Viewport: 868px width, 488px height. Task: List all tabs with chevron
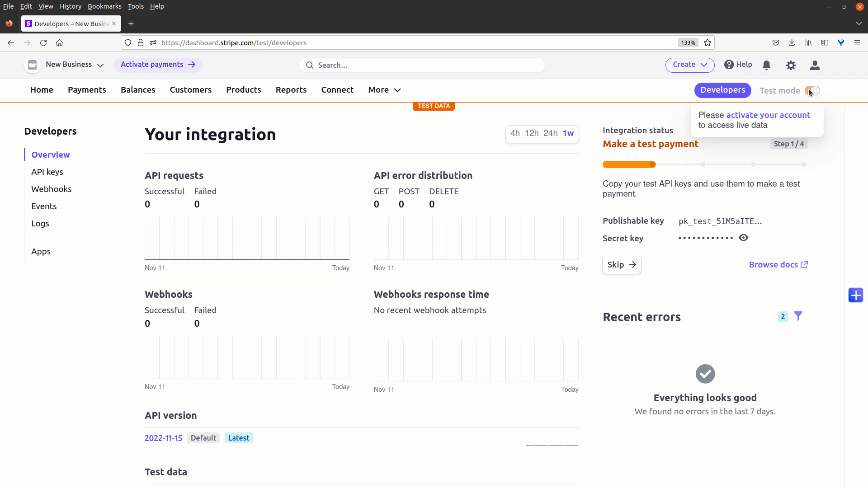coord(859,23)
